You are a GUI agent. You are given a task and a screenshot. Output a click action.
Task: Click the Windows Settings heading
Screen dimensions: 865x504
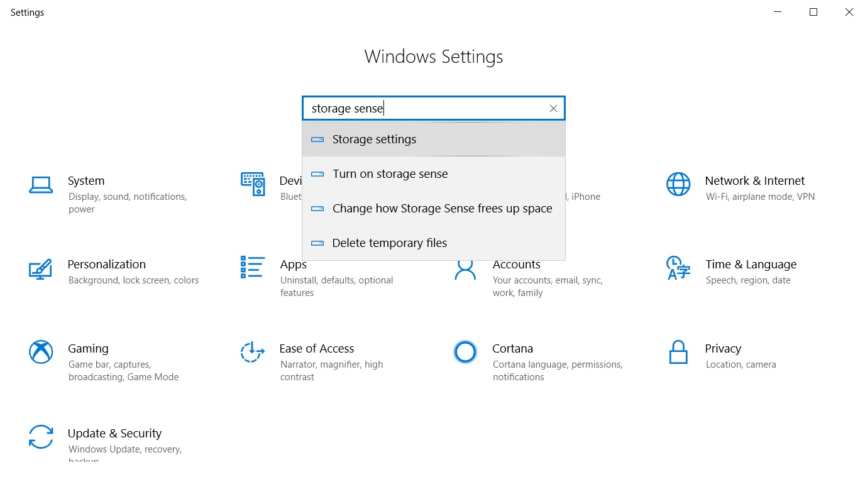click(x=434, y=57)
